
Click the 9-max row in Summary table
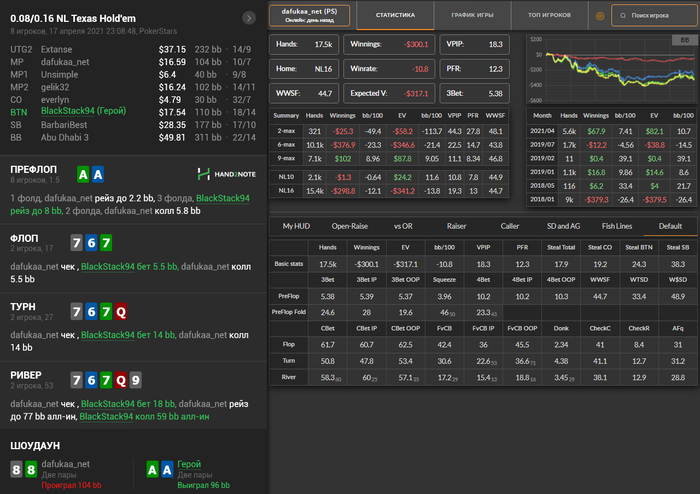pos(389,159)
